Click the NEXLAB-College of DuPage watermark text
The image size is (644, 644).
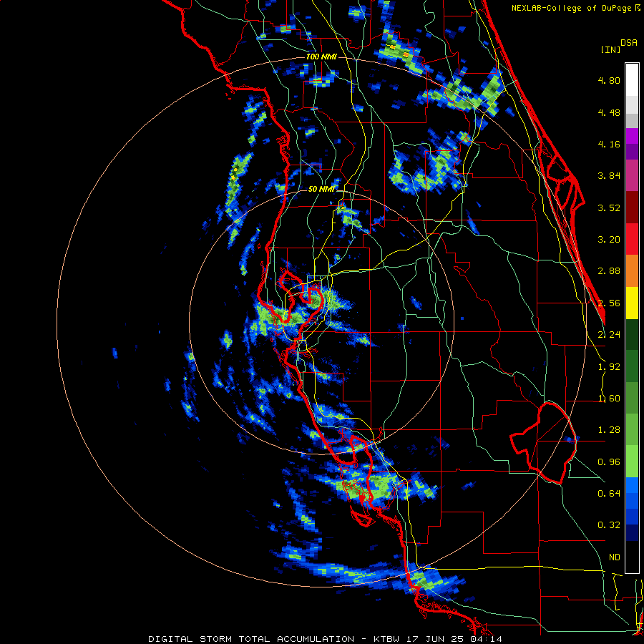575,8
